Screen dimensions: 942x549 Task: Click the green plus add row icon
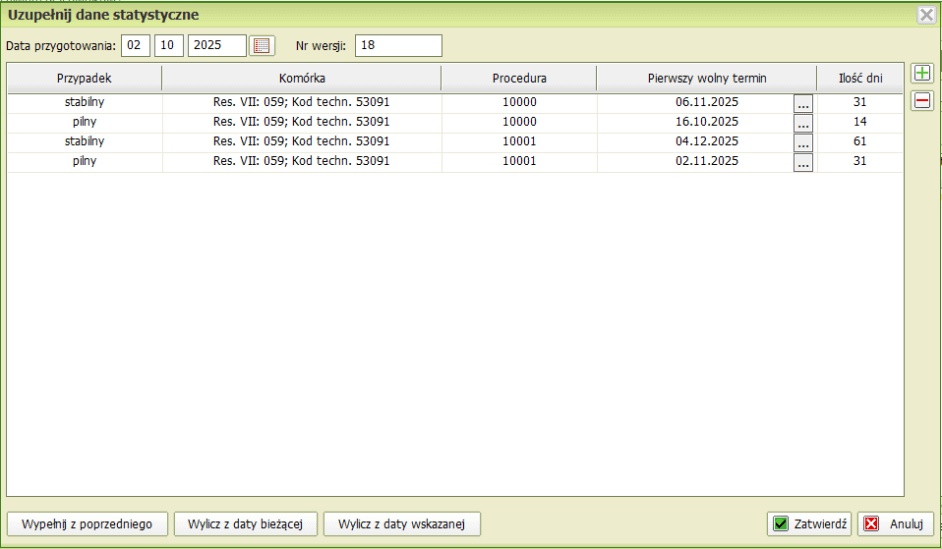922,74
